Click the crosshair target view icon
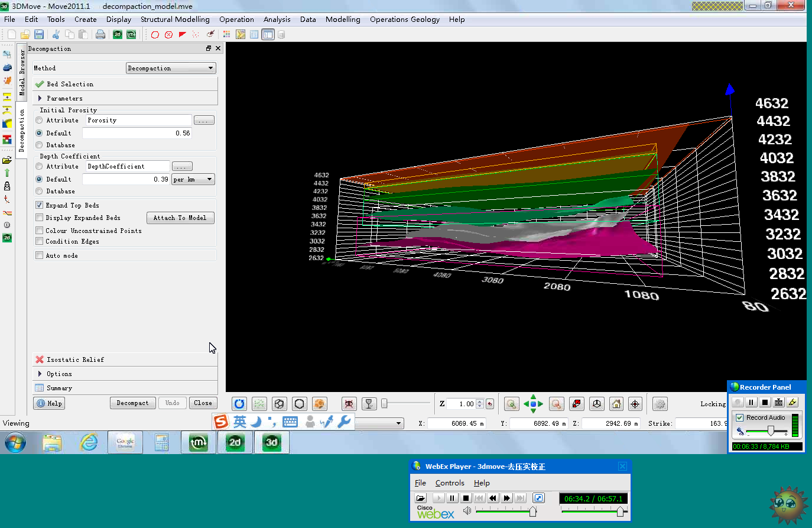Viewport: 812px width, 528px height. [x=635, y=404]
